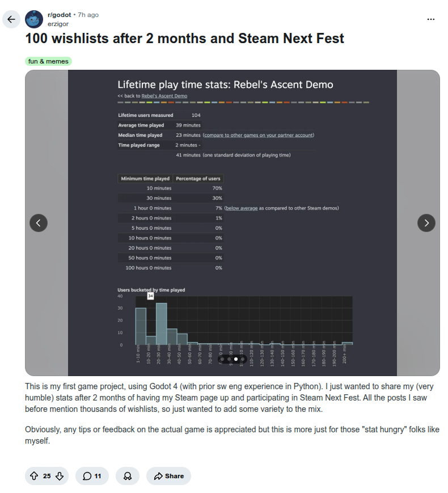Open the Rebel's Ascent Demo back link
448x493 pixels.
point(164,96)
